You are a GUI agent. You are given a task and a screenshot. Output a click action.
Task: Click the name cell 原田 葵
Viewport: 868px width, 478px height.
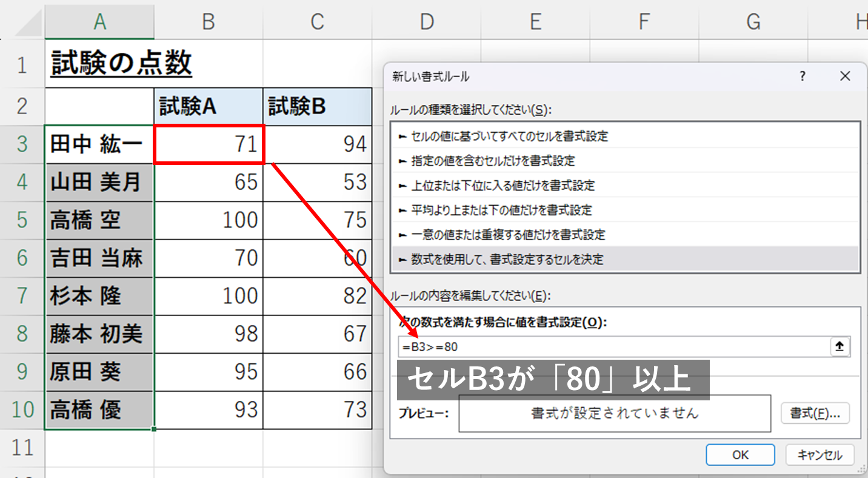[99, 372]
